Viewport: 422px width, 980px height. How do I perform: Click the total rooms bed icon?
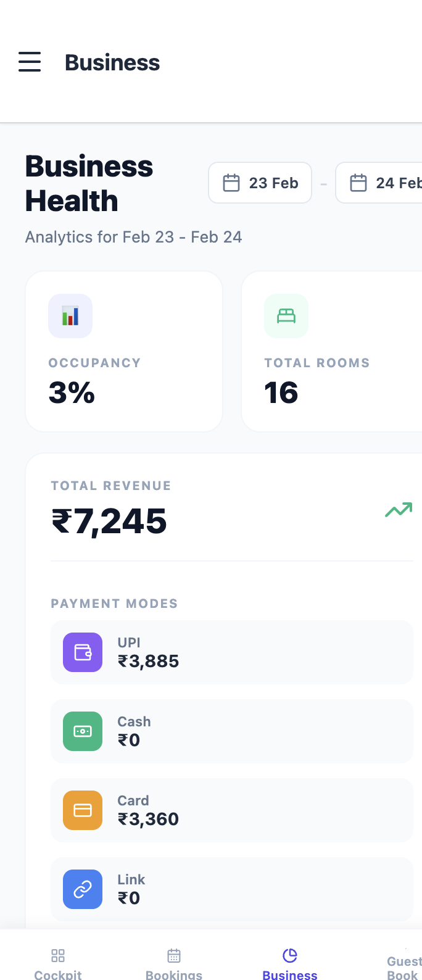coord(286,316)
